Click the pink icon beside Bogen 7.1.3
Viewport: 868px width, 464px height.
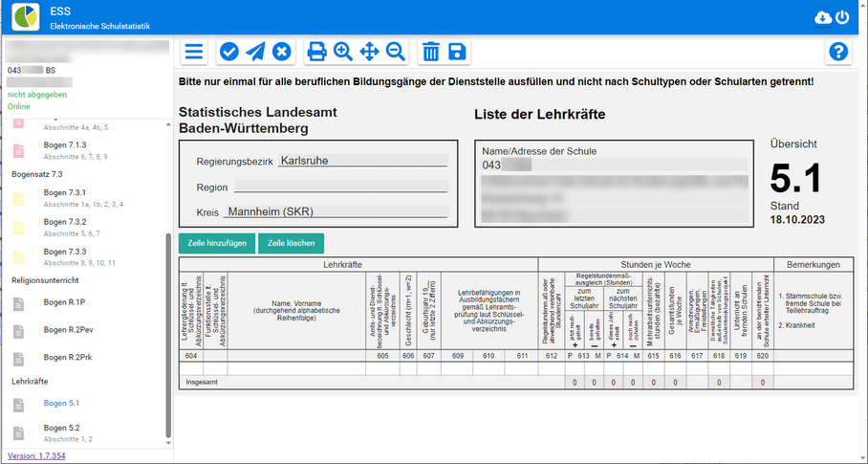(19, 150)
